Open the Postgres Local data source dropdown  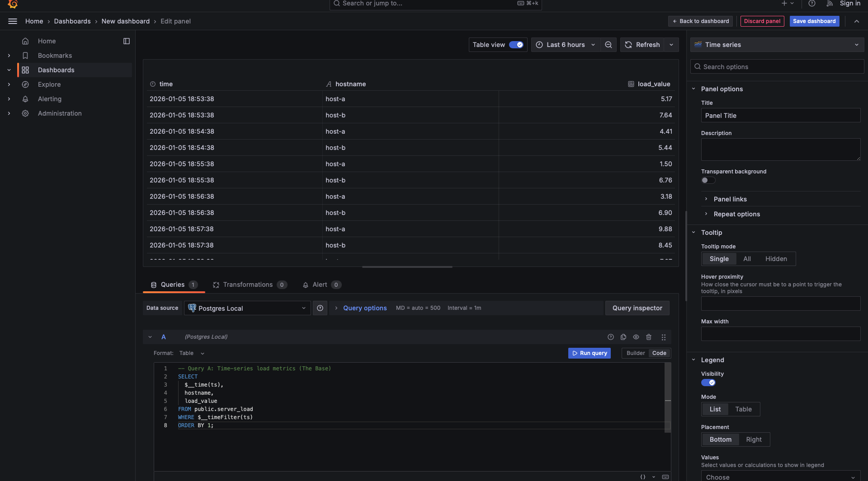(247, 308)
